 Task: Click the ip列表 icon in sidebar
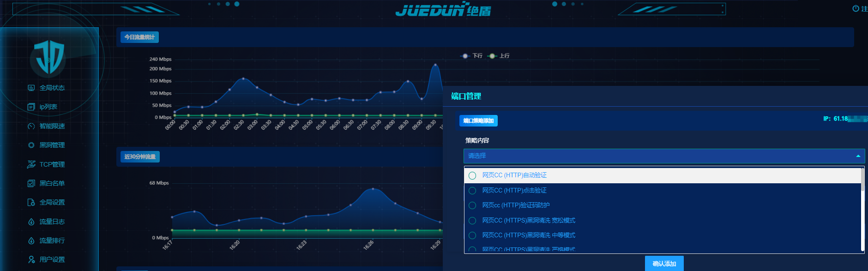click(x=31, y=107)
